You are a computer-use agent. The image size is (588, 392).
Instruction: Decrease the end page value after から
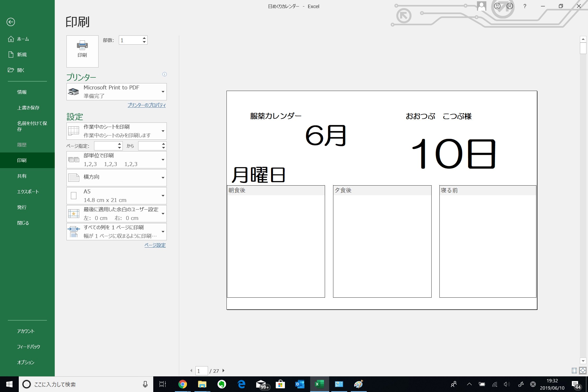tap(163, 148)
